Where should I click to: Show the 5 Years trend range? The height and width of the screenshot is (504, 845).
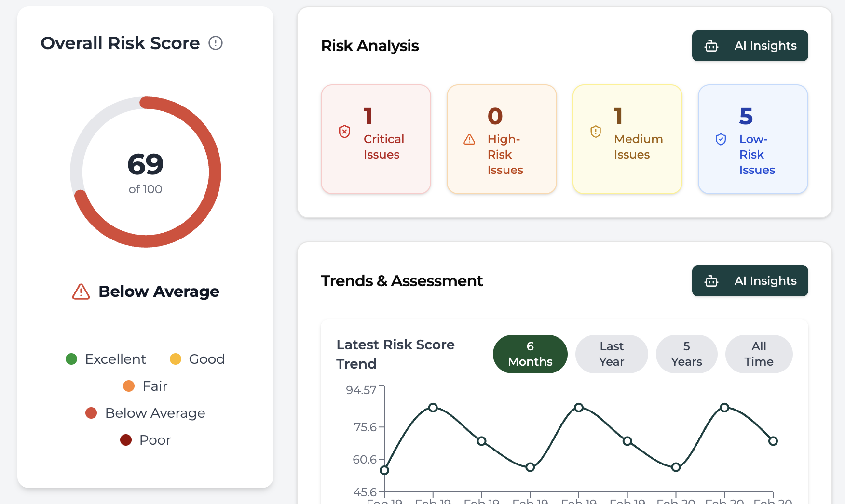(x=686, y=354)
